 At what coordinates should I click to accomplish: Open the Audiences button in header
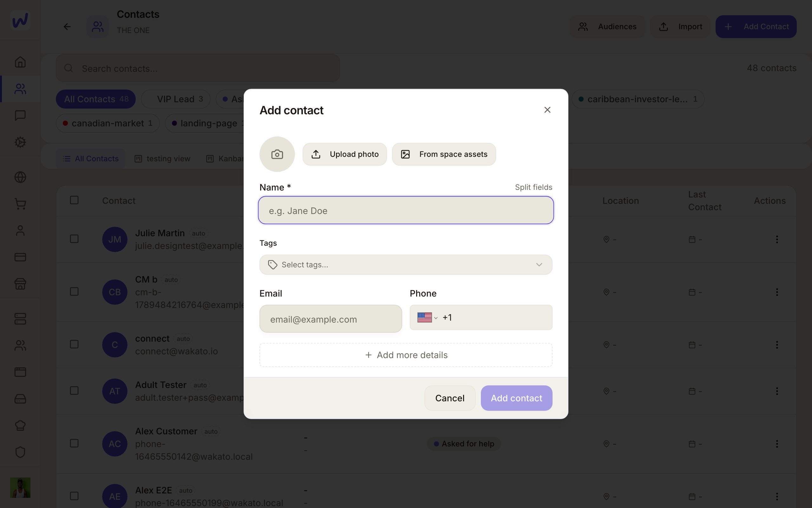[x=607, y=27]
